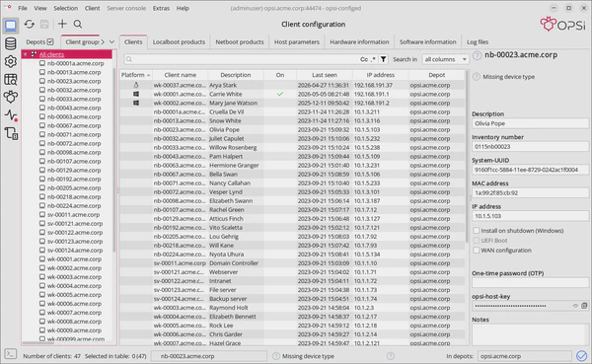Image resolution: width=592 pixels, height=364 pixels.
Task: Open the scroll-shaped licenses sidebar icon
Action: tap(11, 133)
